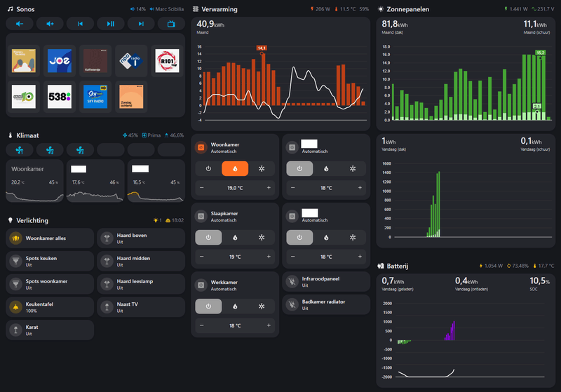Toggle the Infraroodpaneel heater
The image size is (561, 392).
point(326,282)
